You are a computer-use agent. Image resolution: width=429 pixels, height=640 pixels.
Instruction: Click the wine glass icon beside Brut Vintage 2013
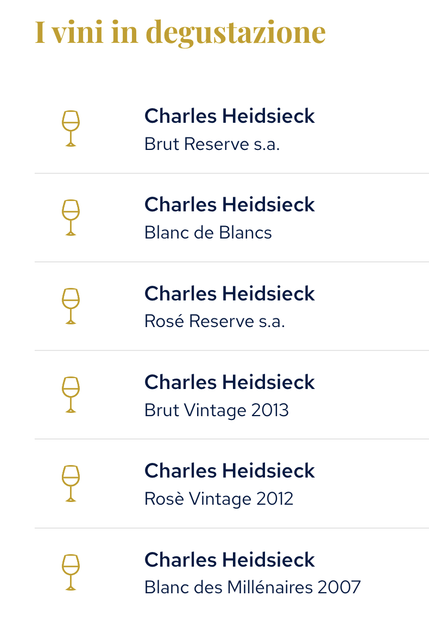coord(71,395)
